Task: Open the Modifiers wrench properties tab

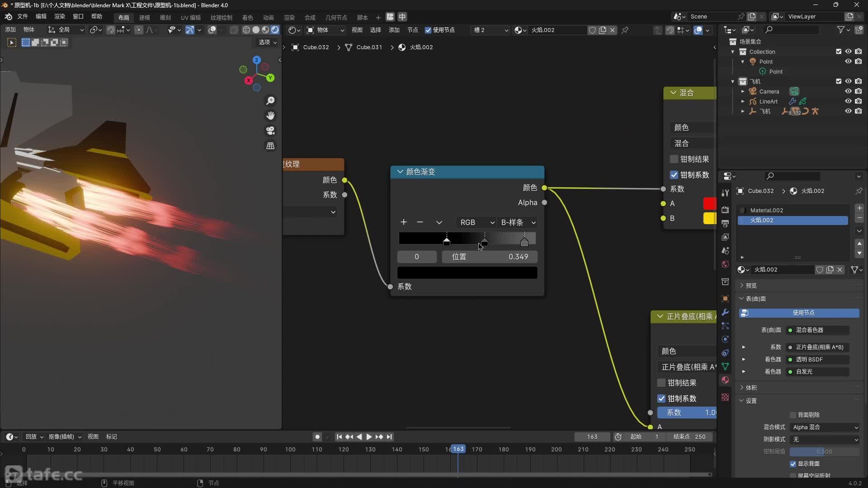Action: tap(725, 312)
